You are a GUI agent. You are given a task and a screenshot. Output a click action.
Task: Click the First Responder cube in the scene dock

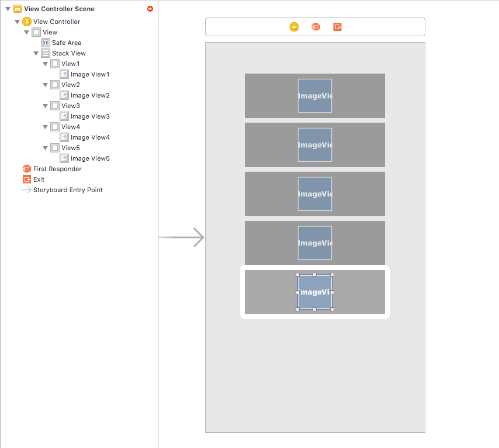click(316, 26)
